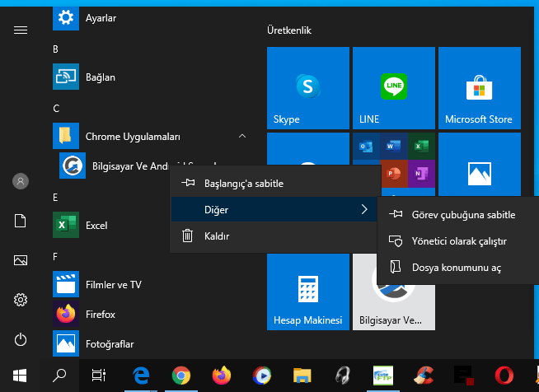Open Settings gear in Start sidebar

21,300
